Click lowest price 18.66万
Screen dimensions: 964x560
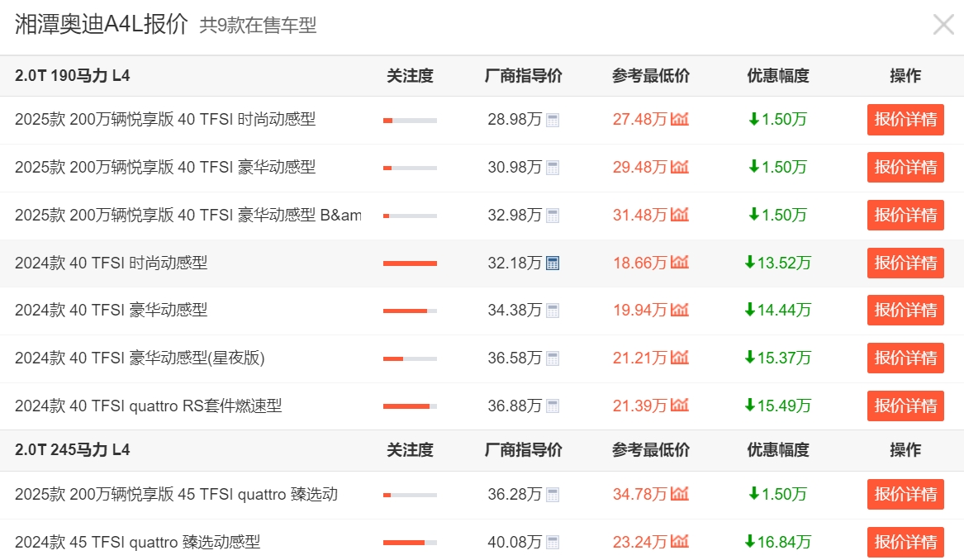pyautogui.click(x=639, y=263)
